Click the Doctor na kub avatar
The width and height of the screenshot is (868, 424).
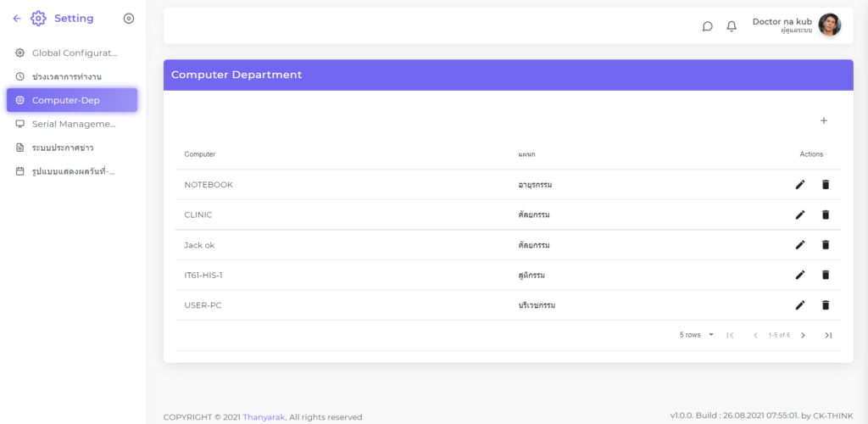click(x=830, y=25)
